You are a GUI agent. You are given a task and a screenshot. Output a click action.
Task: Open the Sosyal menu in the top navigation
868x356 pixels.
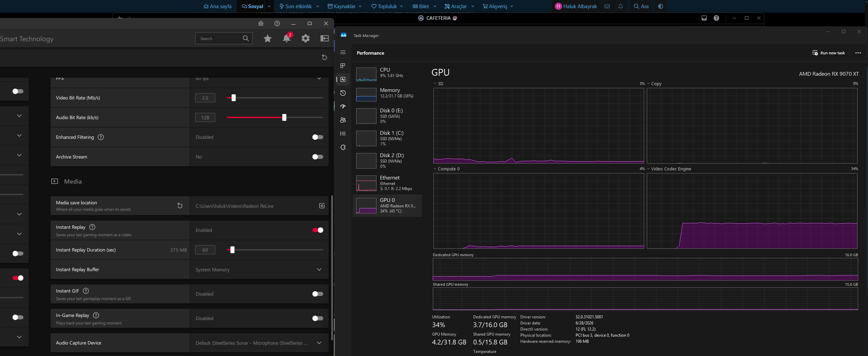point(253,6)
